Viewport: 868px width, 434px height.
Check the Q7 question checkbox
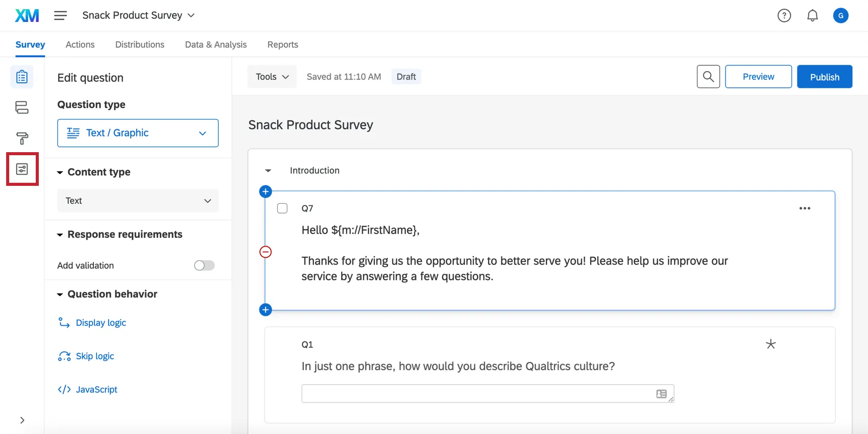282,208
